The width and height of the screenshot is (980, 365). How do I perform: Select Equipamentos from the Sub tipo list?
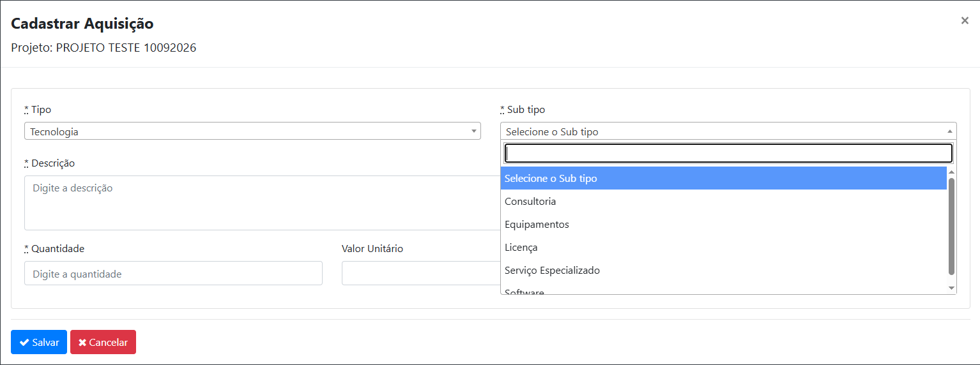coord(723,225)
